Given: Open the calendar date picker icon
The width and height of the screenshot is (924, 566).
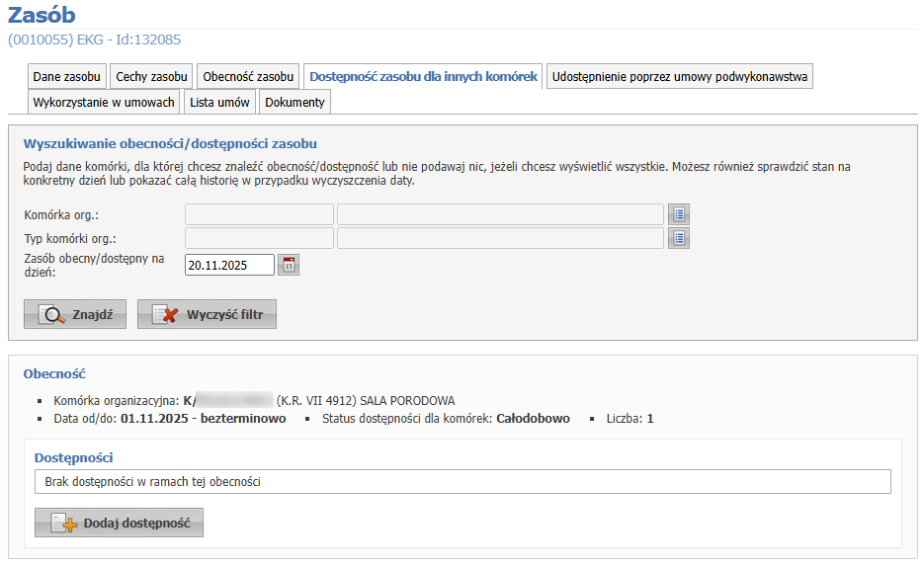Looking at the screenshot, I should (x=289, y=265).
